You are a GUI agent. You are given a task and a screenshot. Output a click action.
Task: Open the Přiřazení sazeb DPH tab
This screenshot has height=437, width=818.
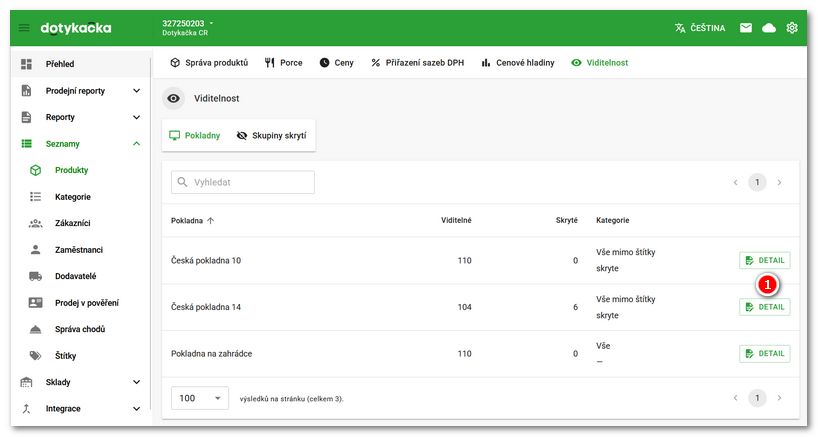pos(417,63)
